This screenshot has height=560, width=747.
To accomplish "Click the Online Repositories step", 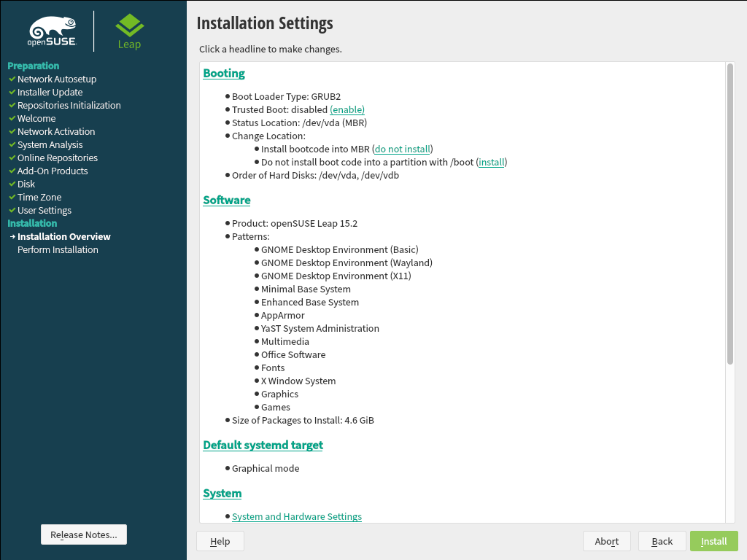I will [x=58, y=157].
